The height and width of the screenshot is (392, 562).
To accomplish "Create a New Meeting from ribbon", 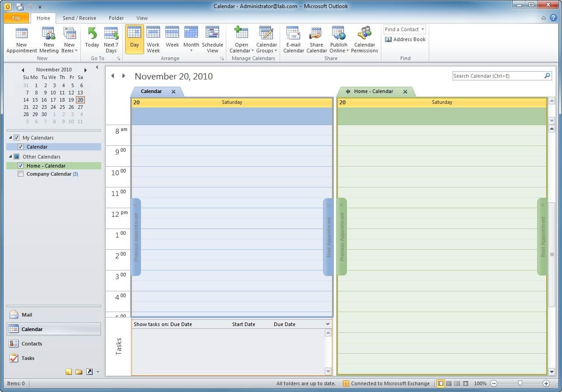I will [x=49, y=34].
